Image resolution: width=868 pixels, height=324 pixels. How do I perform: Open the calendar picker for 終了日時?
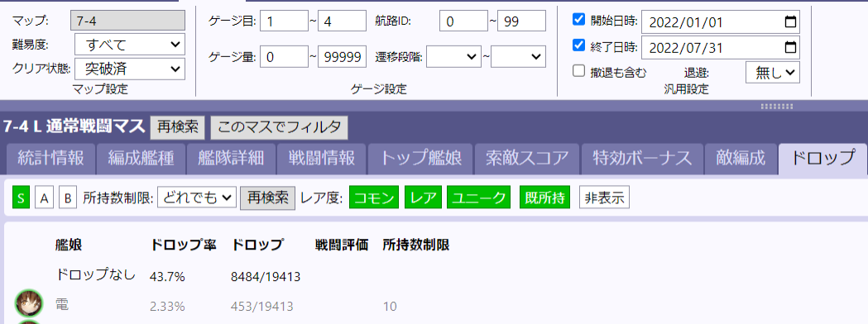pyautogui.click(x=790, y=48)
